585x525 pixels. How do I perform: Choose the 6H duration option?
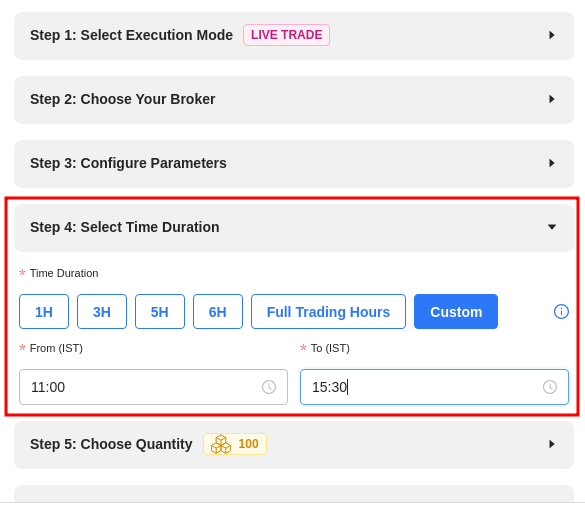pos(218,312)
